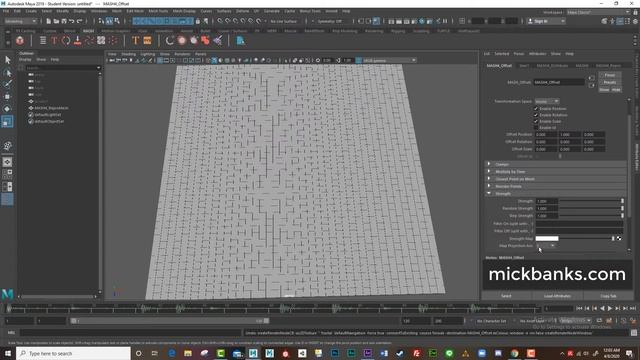This screenshot has height=360, width=640.
Task: Click the Offset Position Y value field
Action: tap(570, 134)
